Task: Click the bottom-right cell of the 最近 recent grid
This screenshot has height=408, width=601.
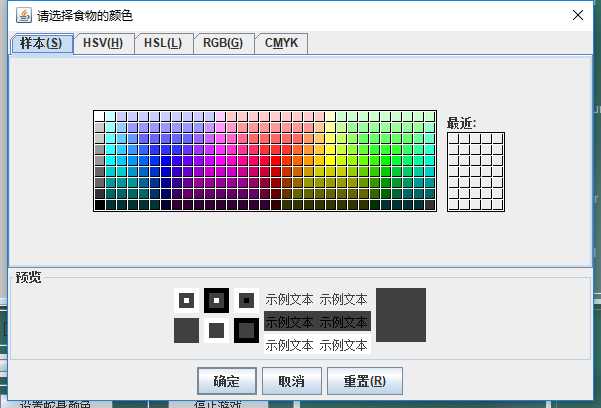Action: point(498,205)
